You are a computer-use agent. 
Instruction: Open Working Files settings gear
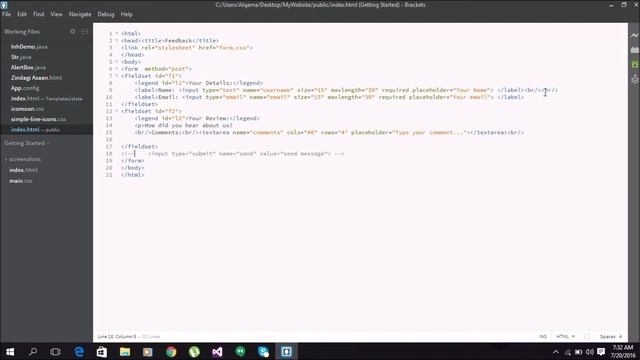coord(73,31)
